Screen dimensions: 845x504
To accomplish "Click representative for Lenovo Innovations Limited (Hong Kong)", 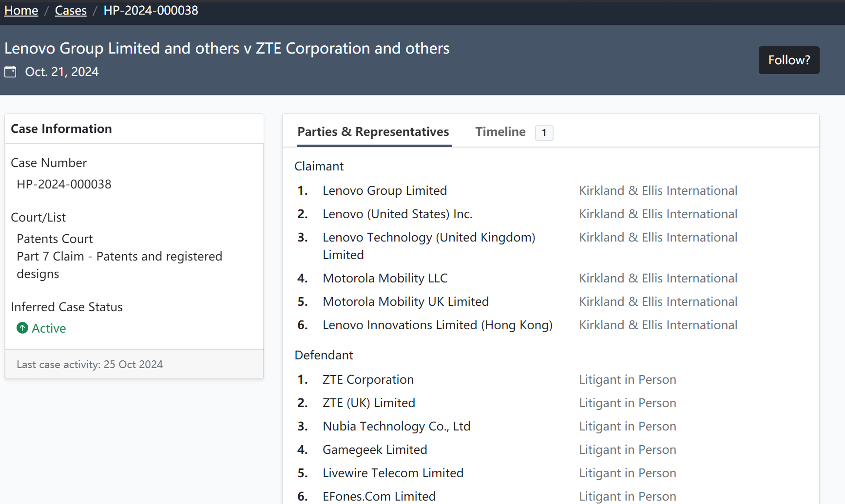I will (658, 325).
